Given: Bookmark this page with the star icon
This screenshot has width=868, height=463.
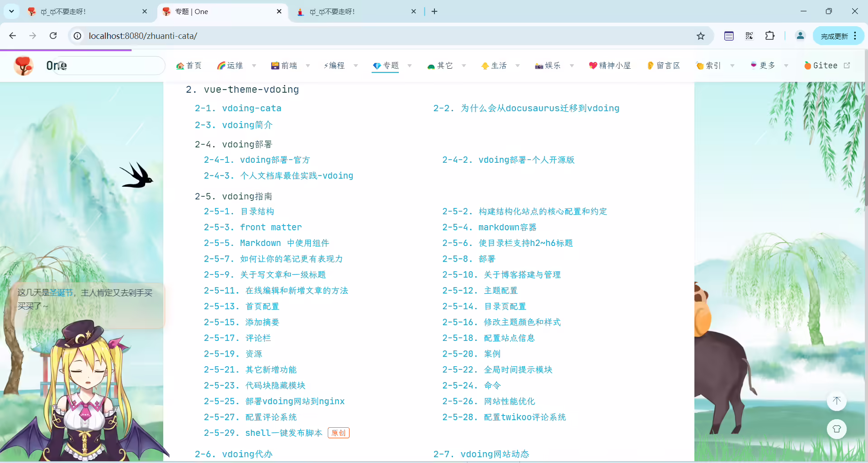Looking at the screenshot, I should [701, 36].
